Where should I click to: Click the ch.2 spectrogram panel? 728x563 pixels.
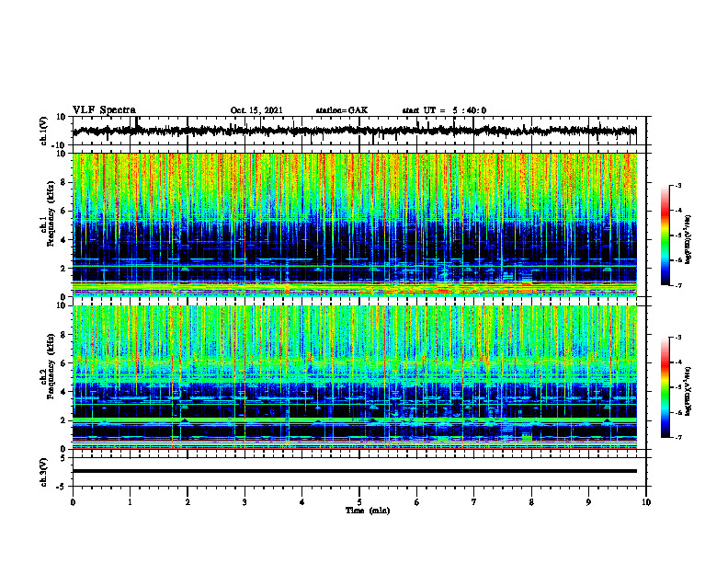click(x=355, y=377)
